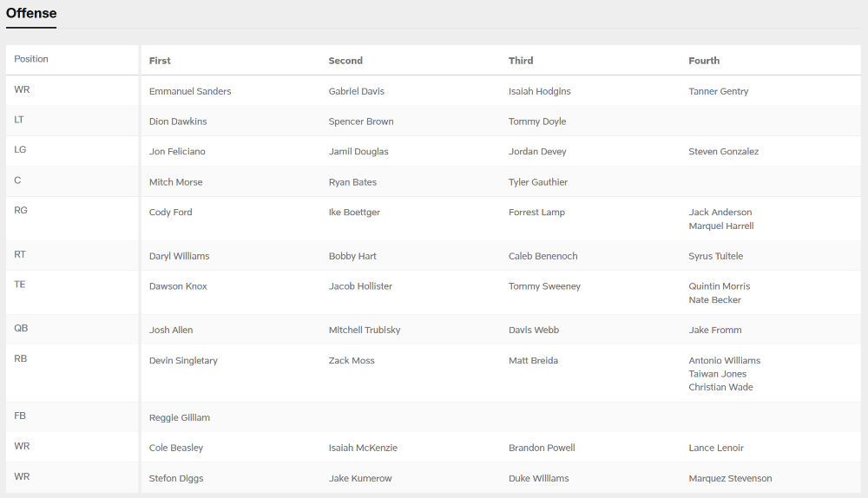Click the Third column header
This screenshot has height=498, width=868.
(x=521, y=61)
